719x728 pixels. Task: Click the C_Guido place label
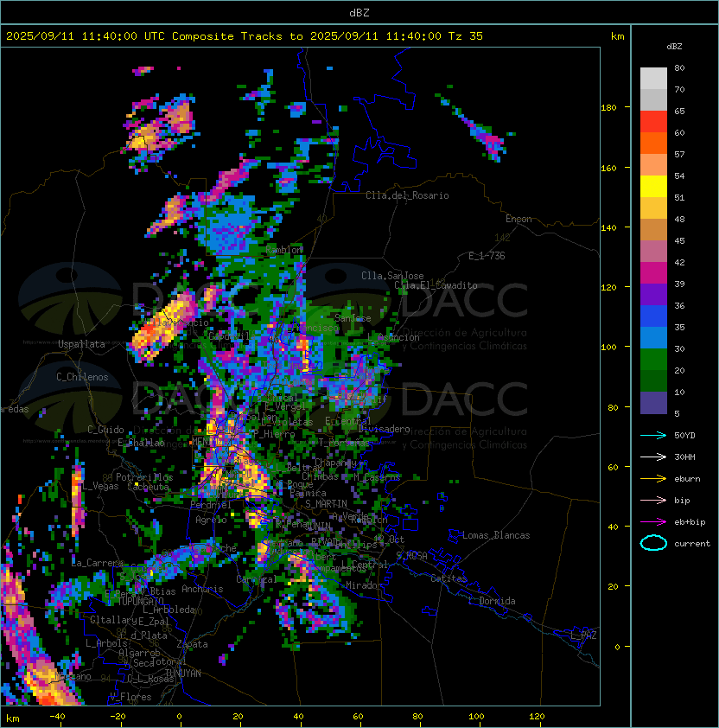[105, 430]
